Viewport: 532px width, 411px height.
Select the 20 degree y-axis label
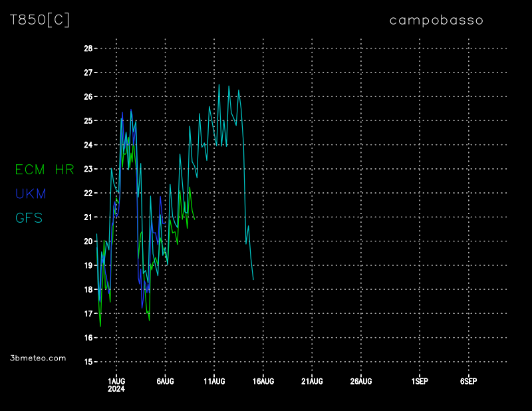pyautogui.click(x=88, y=241)
